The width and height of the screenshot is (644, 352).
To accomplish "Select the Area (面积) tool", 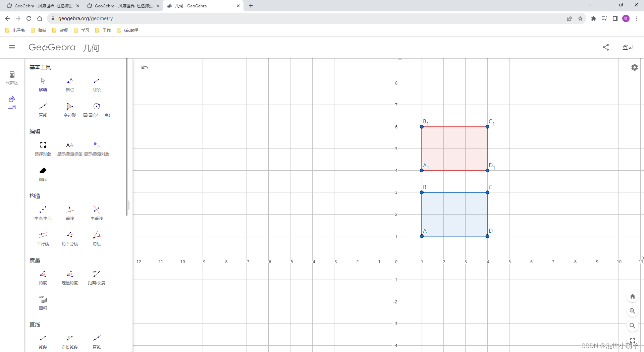I will click(43, 303).
